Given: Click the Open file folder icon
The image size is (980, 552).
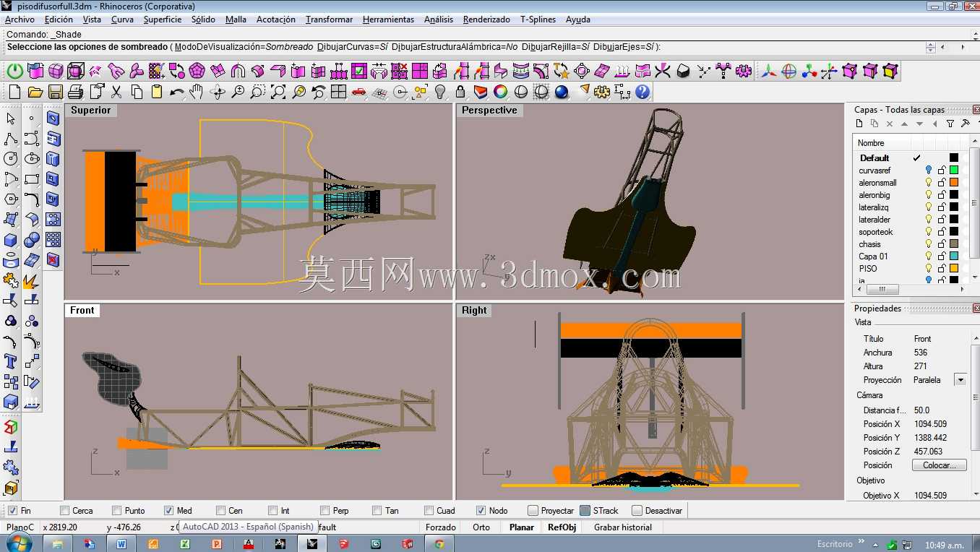Looking at the screenshot, I should coord(35,92).
